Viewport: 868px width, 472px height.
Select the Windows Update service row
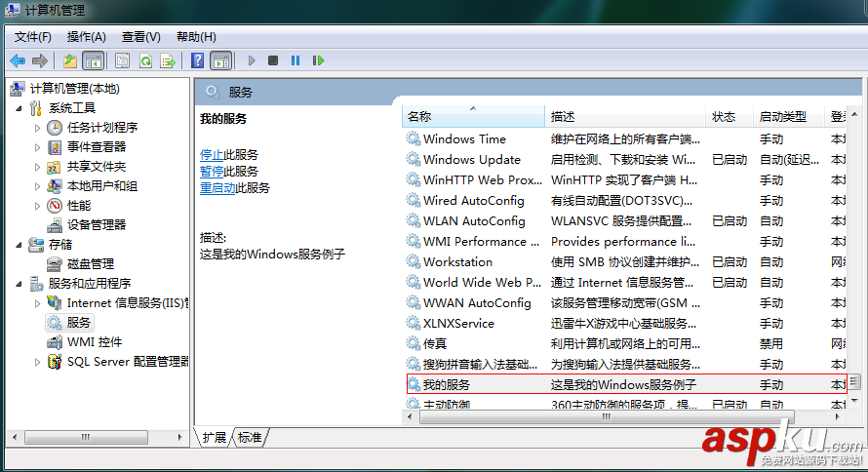[625, 159]
